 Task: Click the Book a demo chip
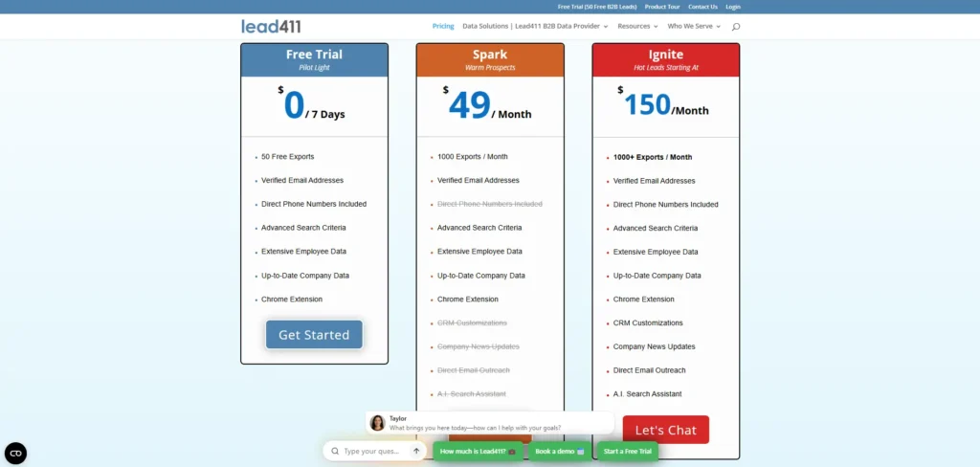click(559, 451)
